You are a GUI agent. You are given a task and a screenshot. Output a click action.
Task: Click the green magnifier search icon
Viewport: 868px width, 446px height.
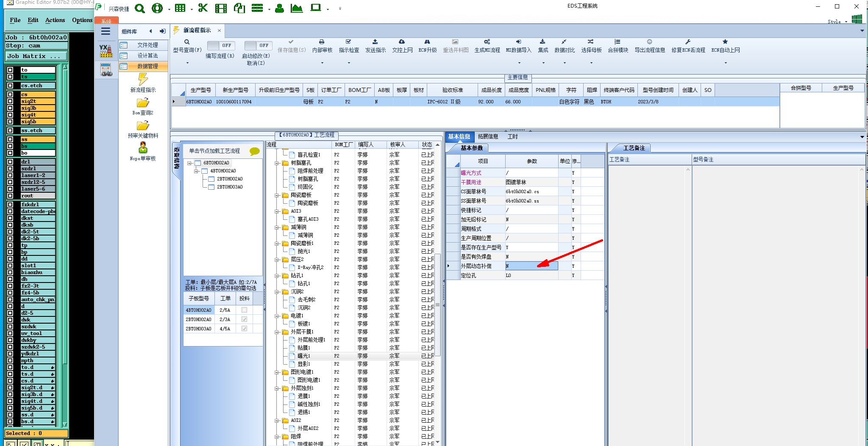(140, 8)
